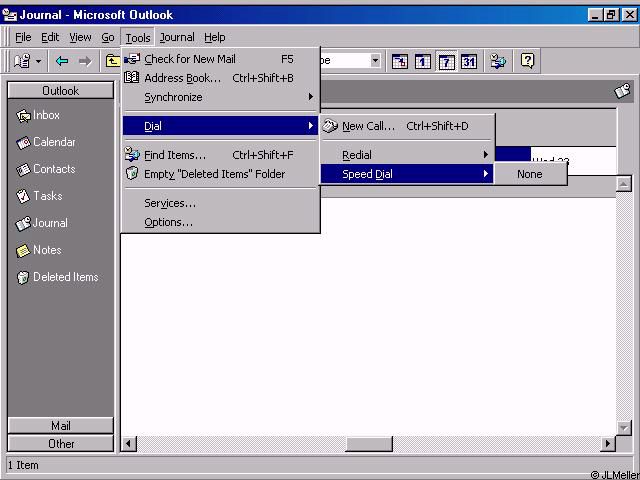640x480 pixels.
Task: Switch to the Other shortcut group
Action: click(60, 443)
